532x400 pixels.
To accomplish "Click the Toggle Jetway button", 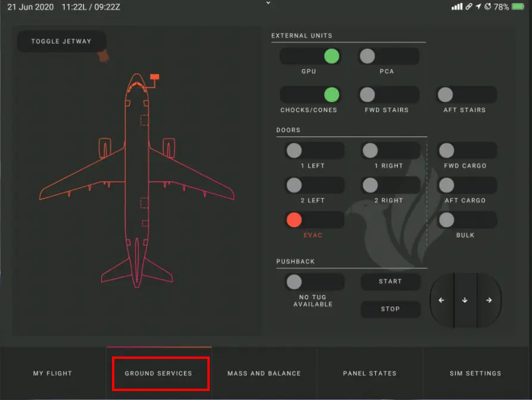I will point(61,41).
